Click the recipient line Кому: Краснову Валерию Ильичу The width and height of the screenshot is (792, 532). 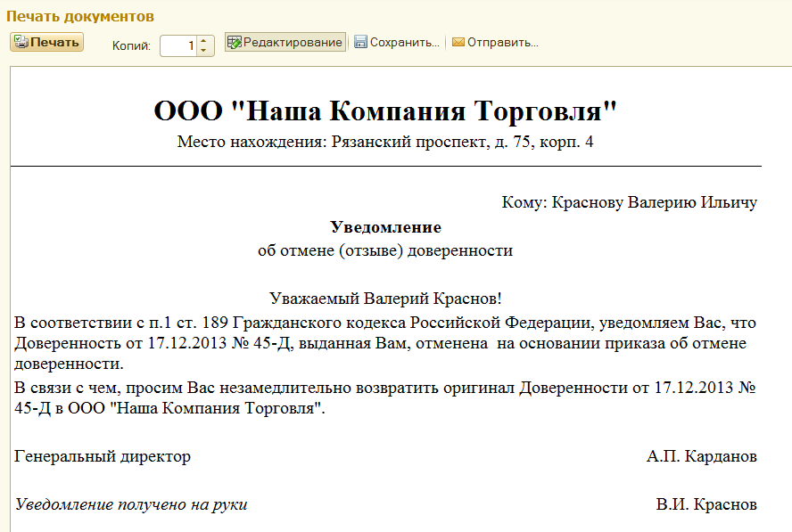[630, 202]
